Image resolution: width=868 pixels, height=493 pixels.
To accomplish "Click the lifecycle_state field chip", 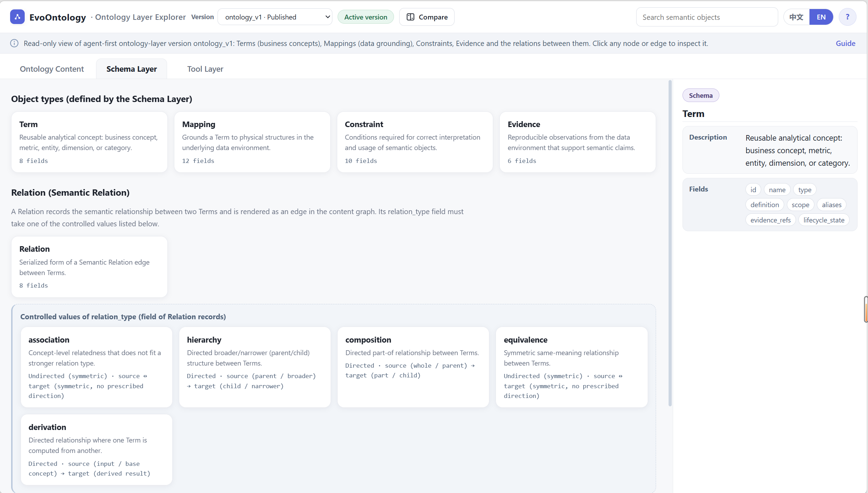I will pos(824,220).
